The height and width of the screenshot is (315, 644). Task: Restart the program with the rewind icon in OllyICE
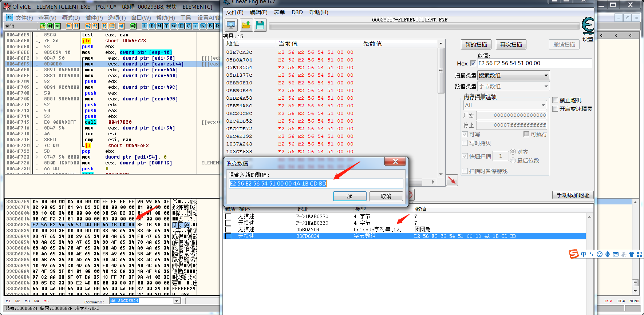click(50, 26)
